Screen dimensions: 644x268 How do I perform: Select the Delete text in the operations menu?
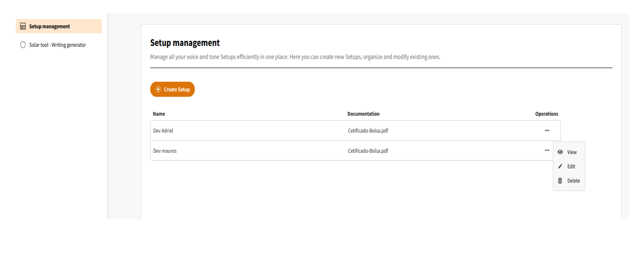[573, 181]
